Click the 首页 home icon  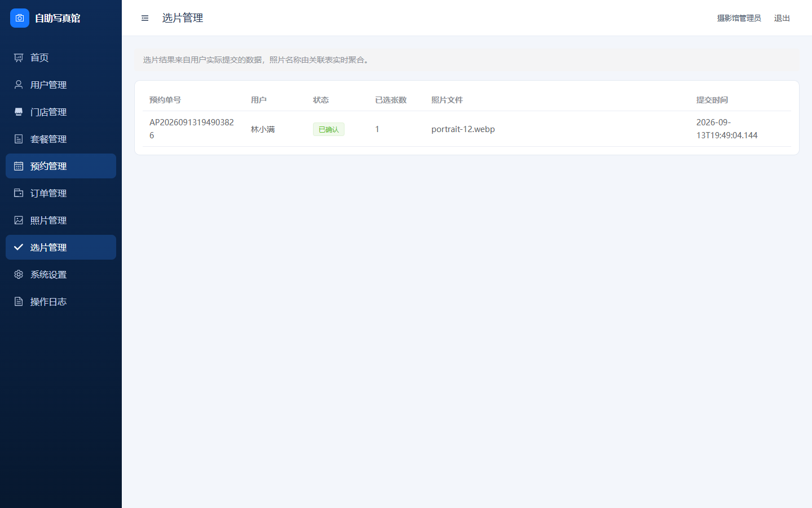(19, 58)
